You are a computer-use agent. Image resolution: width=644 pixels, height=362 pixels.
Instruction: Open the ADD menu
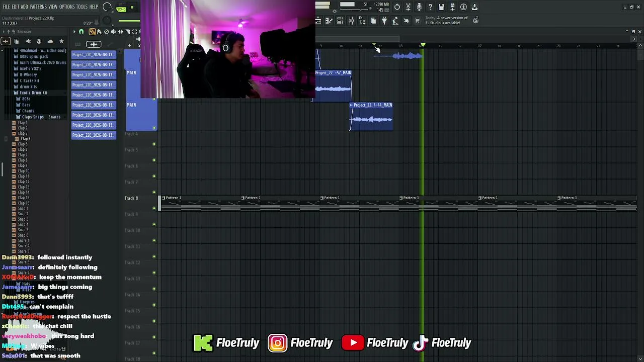[x=24, y=7]
